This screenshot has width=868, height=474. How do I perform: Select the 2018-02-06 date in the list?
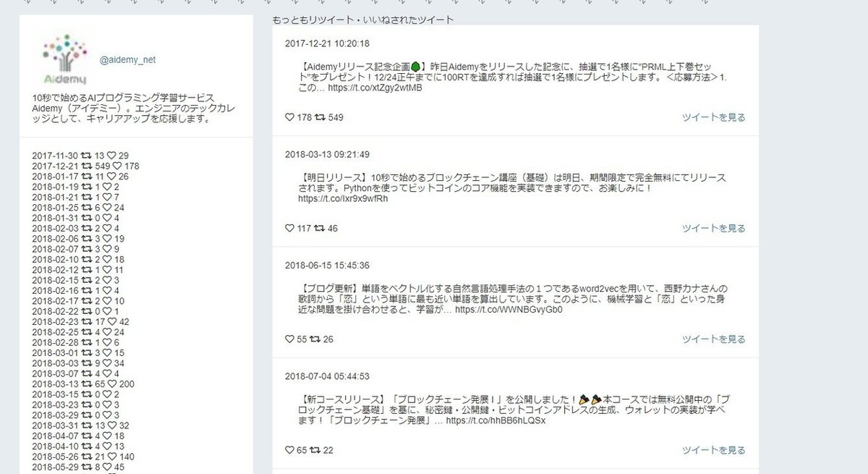tap(56, 239)
